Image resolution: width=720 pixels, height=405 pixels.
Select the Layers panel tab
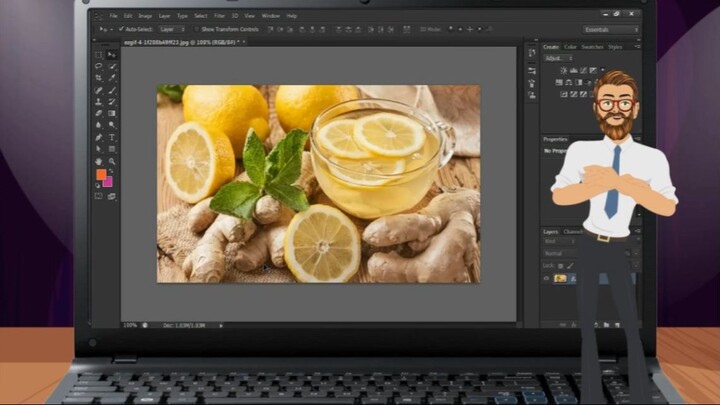pos(551,231)
